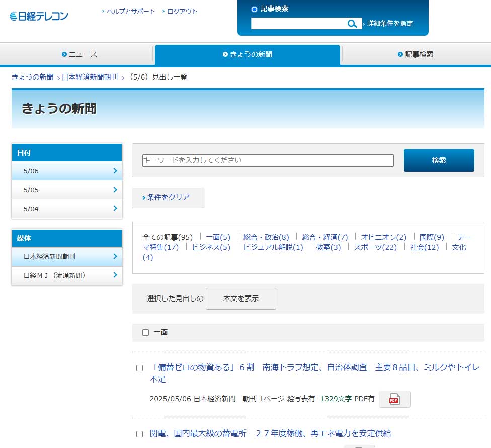
Task: Go to きょうの新聞 breadcrumb
Action: coord(33,77)
